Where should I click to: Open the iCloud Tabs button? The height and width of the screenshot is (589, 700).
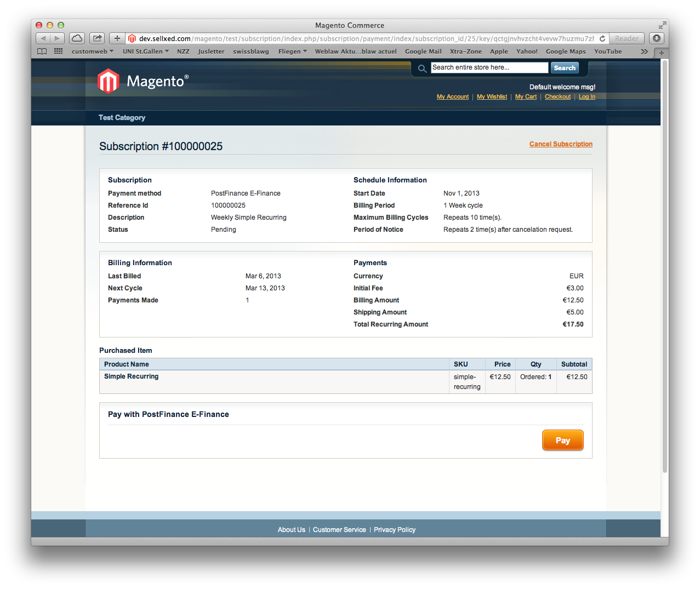pos(77,38)
